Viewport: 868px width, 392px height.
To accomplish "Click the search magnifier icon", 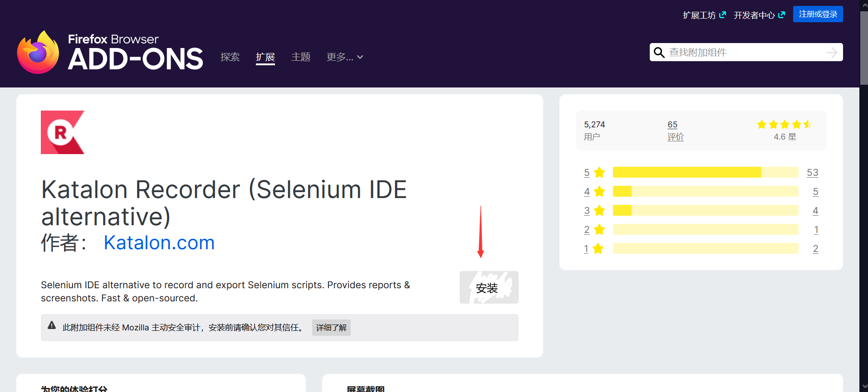I will click(659, 53).
